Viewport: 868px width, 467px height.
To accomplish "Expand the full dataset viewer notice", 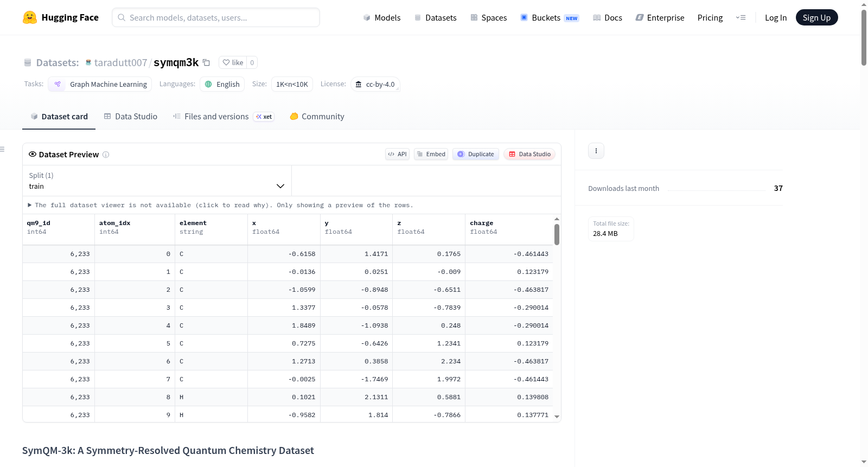I will 220,205.
